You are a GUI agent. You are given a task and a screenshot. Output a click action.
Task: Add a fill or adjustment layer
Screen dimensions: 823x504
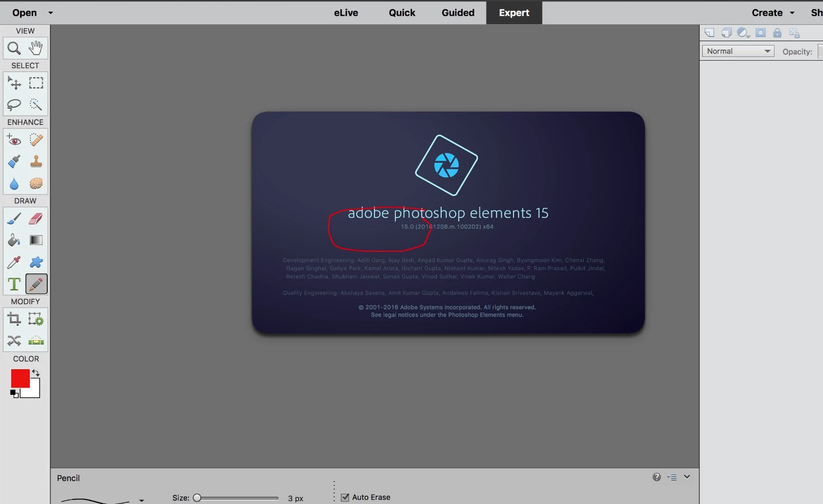point(743,33)
